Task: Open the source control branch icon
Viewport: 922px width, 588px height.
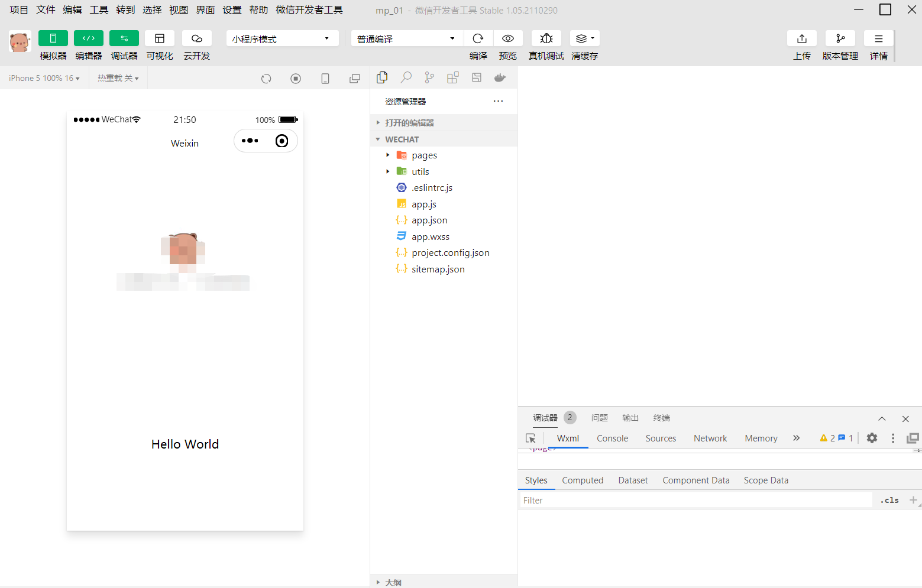Action: click(x=429, y=77)
